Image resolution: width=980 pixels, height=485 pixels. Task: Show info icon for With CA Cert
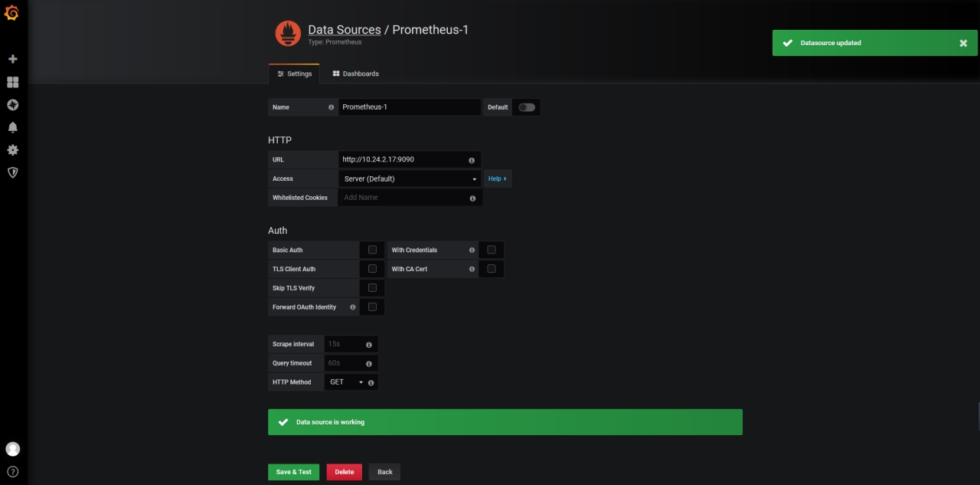(x=472, y=269)
